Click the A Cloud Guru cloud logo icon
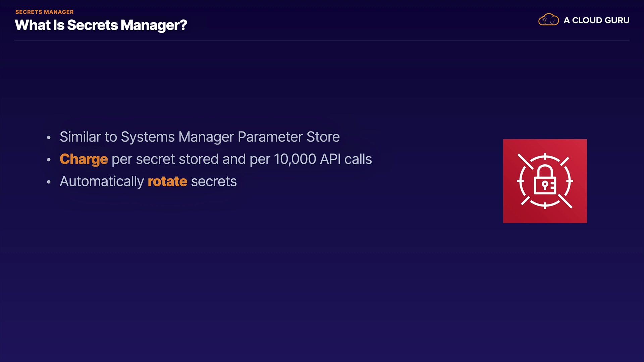 (x=548, y=20)
